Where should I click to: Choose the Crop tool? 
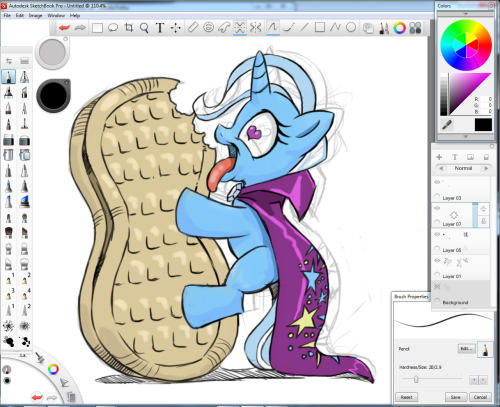click(129, 28)
